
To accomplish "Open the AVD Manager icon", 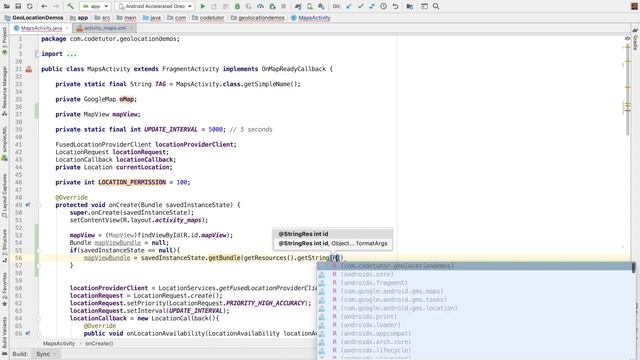I will [x=310, y=6].
